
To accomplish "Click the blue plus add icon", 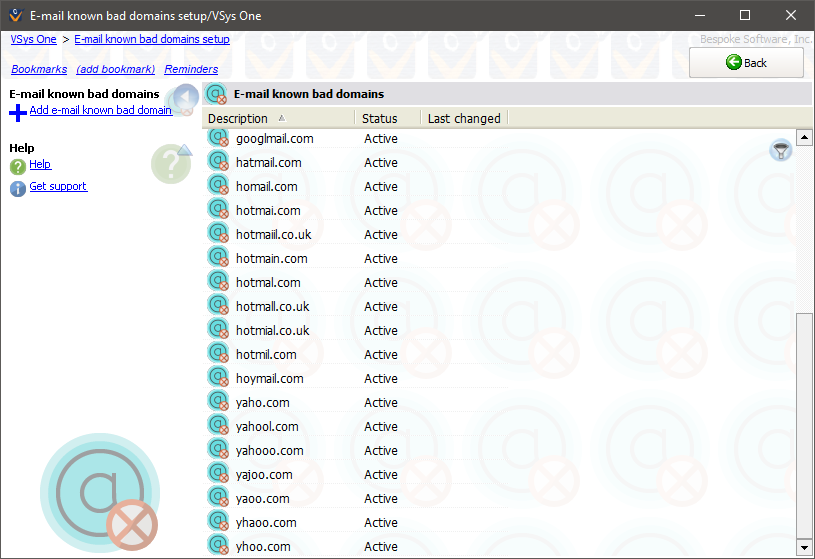I will pyautogui.click(x=18, y=112).
